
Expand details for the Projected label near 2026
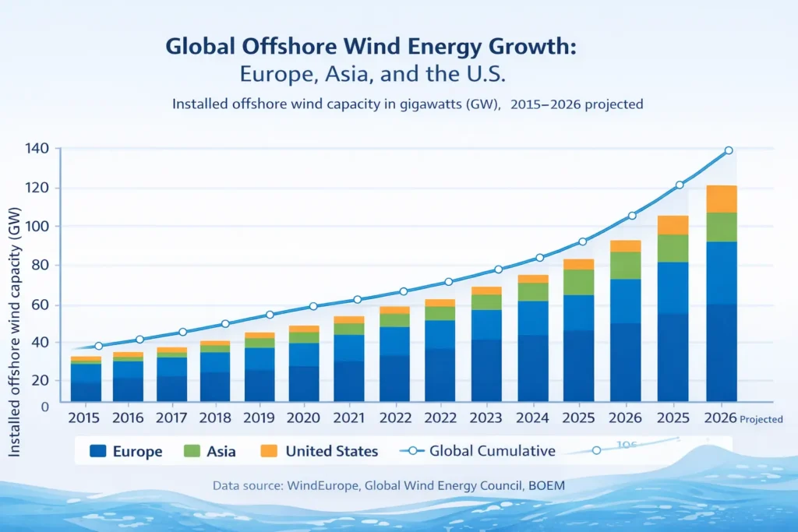pos(761,419)
